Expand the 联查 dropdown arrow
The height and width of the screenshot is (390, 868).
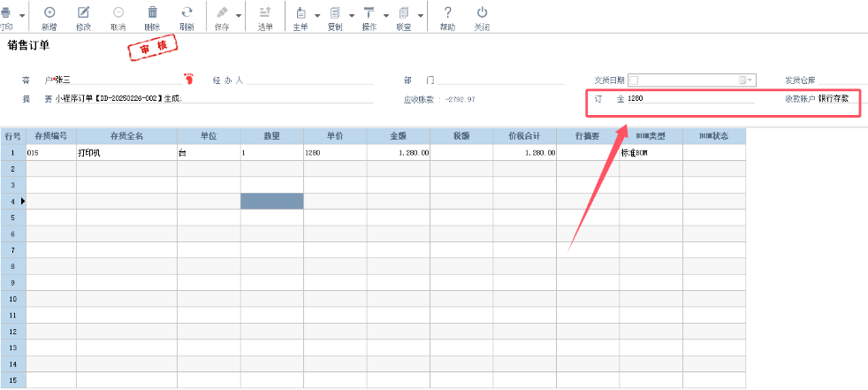click(x=421, y=16)
